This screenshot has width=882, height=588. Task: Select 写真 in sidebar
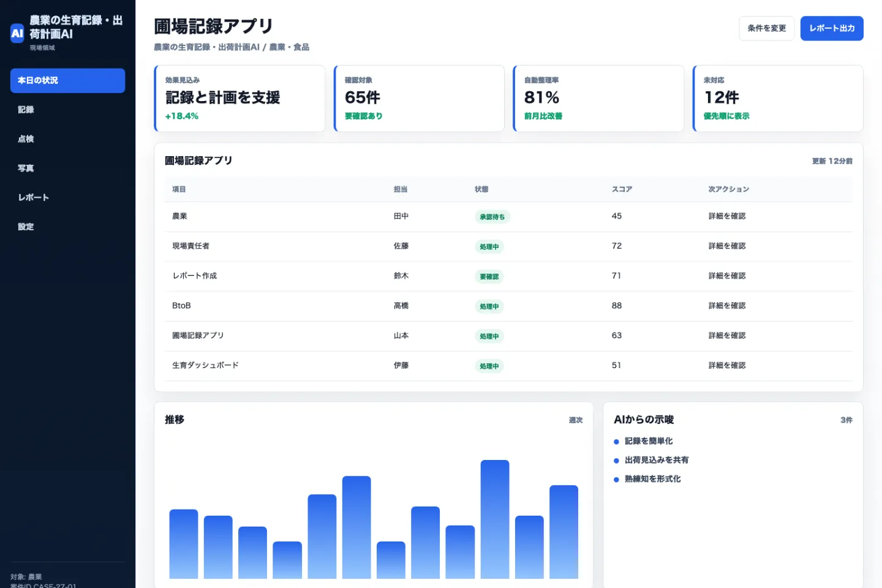click(67, 168)
